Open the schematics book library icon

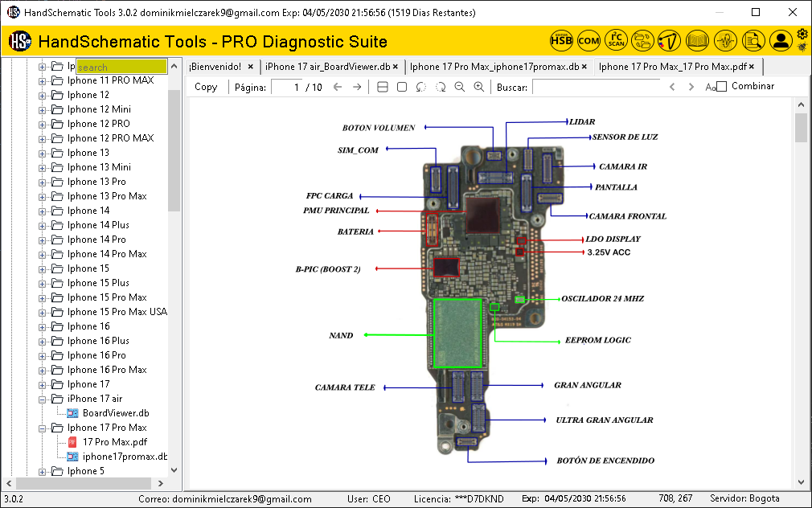coord(698,40)
